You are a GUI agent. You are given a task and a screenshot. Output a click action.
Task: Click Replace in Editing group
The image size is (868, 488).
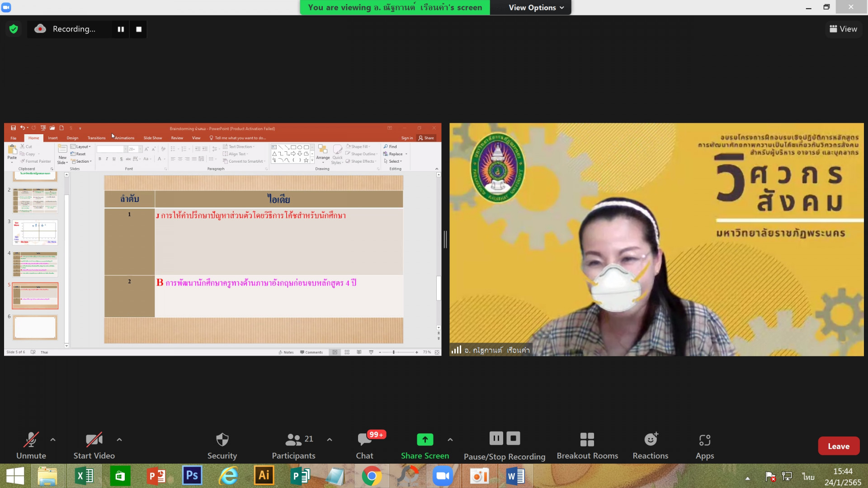pyautogui.click(x=395, y=154)
